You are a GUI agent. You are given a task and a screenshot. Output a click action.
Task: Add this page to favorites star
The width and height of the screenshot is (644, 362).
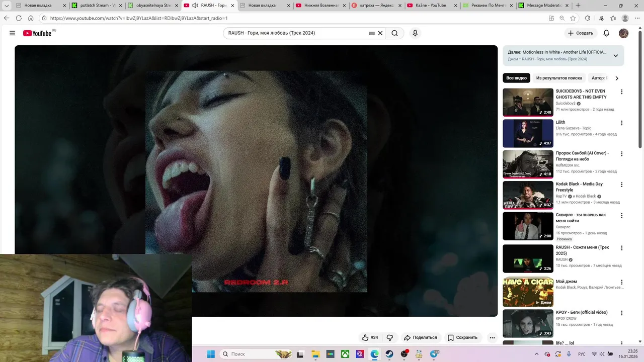point(573,18)
